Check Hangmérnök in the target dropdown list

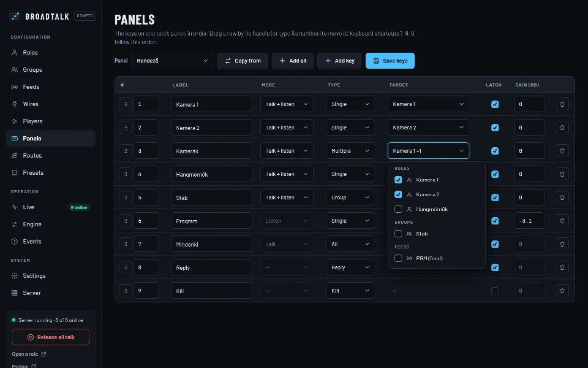[398, 209]
